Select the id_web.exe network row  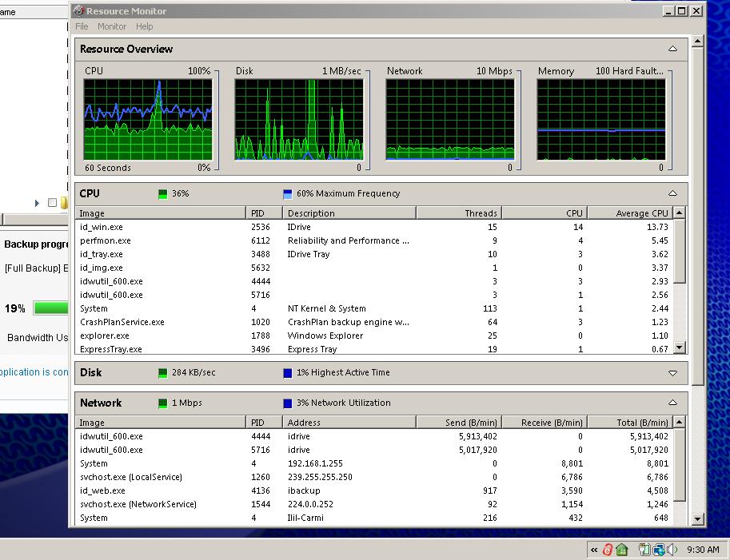tap(374, 490)
